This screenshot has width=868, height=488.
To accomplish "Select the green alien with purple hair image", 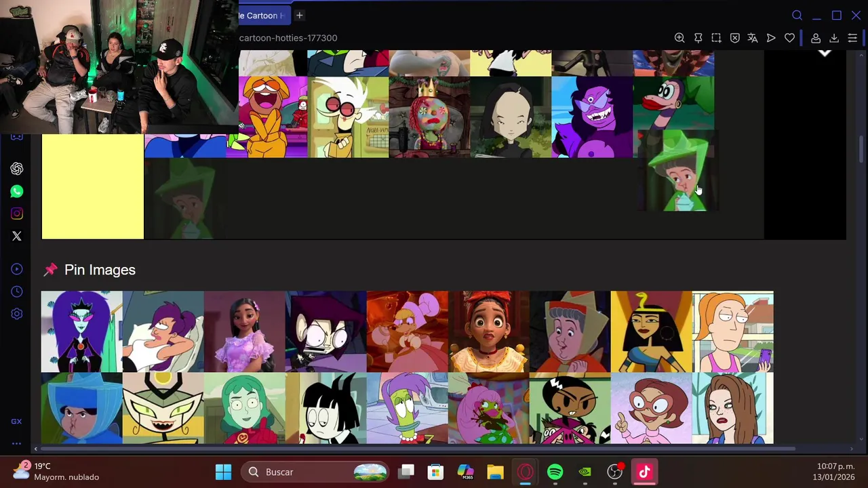I will tap(407, 409).
